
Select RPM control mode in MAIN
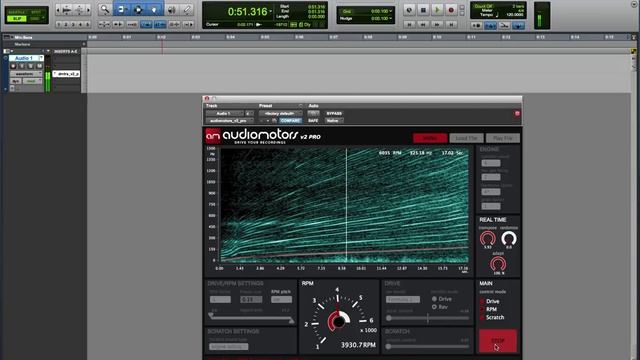pyautogui.click(x=482, y=309)
